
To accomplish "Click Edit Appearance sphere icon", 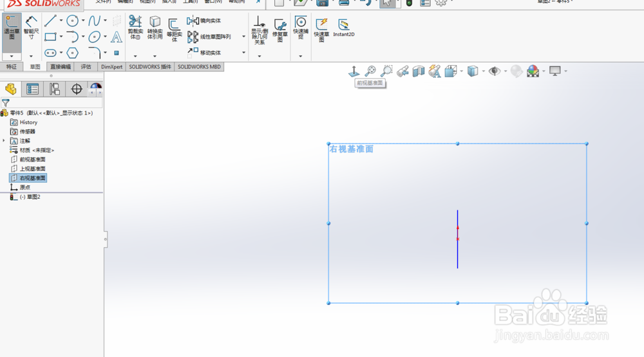I will click(x=516, y=71).
